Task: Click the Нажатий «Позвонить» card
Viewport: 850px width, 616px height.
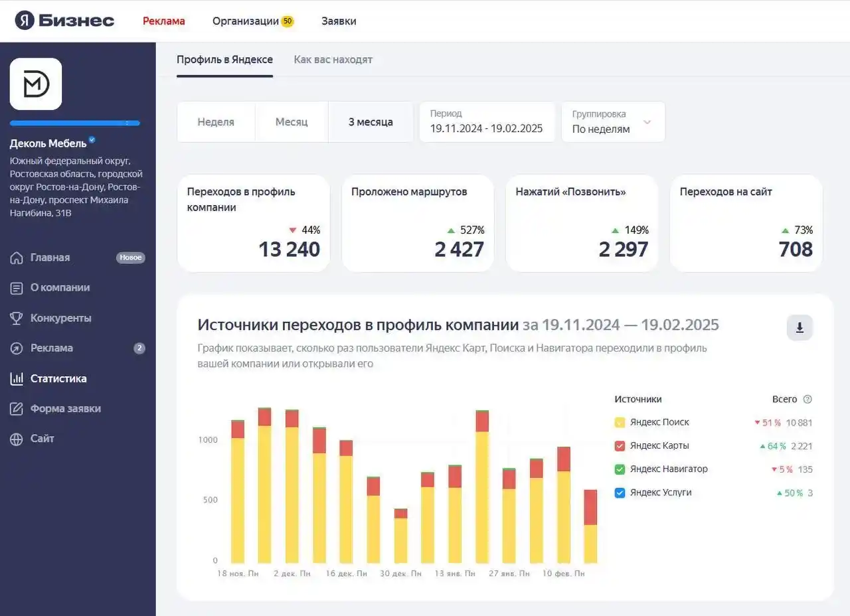Action: coord(582,224)
